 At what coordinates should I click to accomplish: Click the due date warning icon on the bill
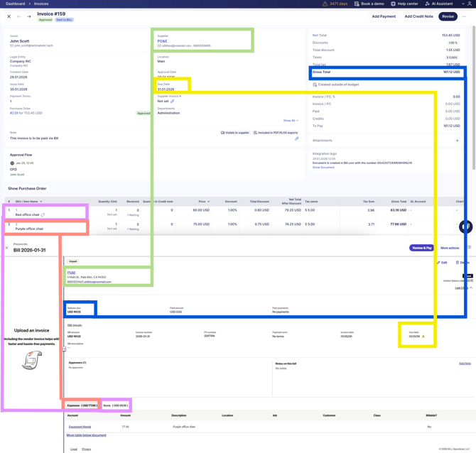423,336
